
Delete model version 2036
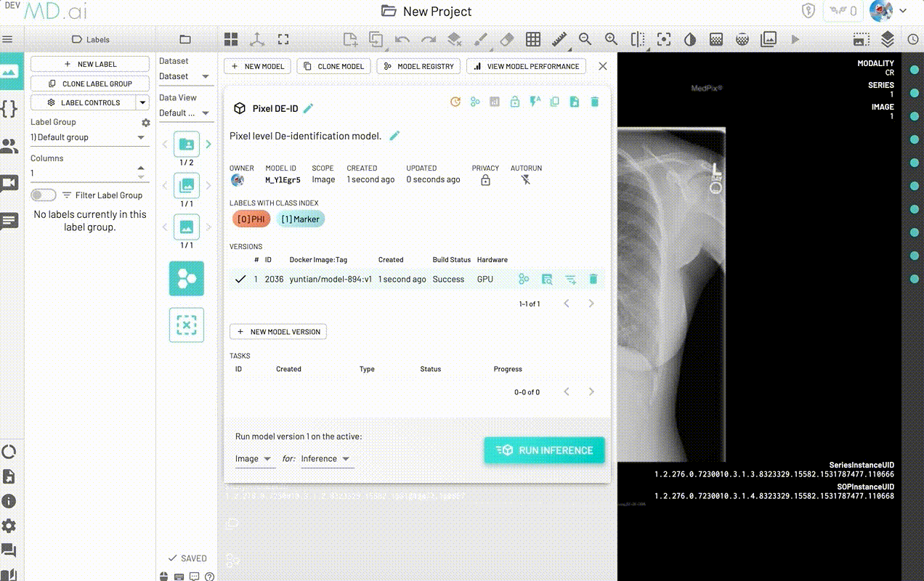[593, 279]
